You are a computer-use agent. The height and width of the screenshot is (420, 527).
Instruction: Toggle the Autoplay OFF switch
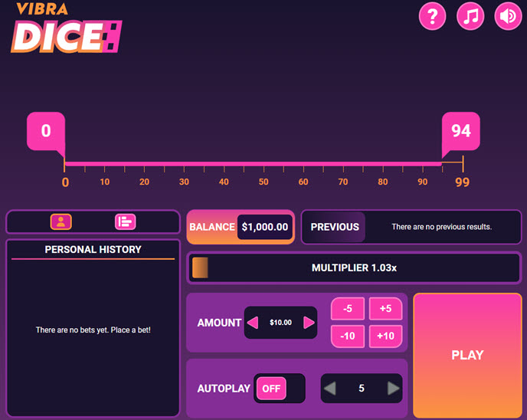click(x=271, y=389)
